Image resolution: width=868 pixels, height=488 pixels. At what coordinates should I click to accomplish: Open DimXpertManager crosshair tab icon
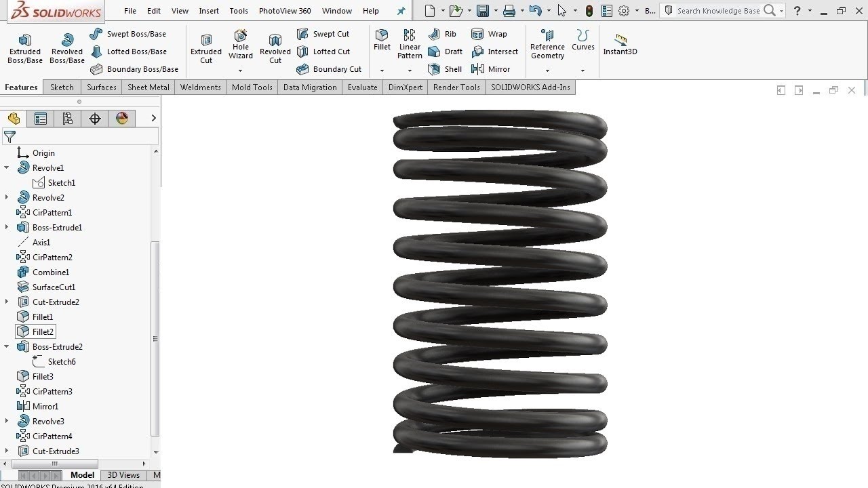(95, 119)
